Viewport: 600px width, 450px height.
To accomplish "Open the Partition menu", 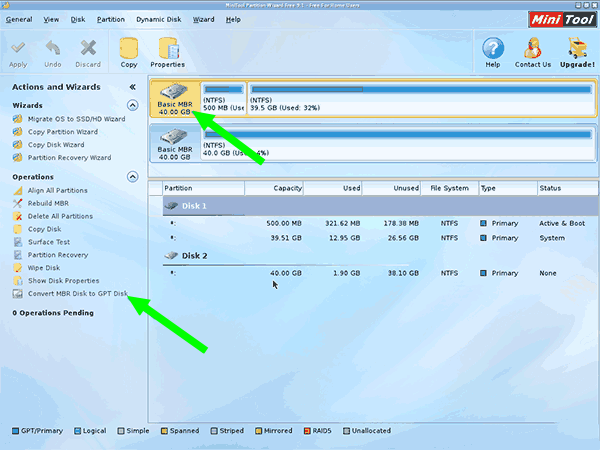I will (x=111, y=20).
